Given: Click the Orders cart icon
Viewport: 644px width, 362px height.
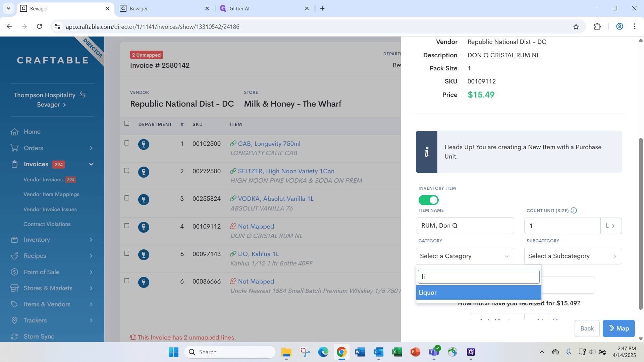Looking at the screenshot, I should click(x=14, y=148).
